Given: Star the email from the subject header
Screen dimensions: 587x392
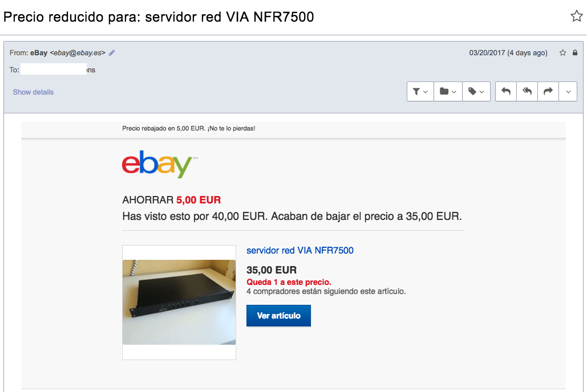Looking at the screenshot, I should [577, 16].
